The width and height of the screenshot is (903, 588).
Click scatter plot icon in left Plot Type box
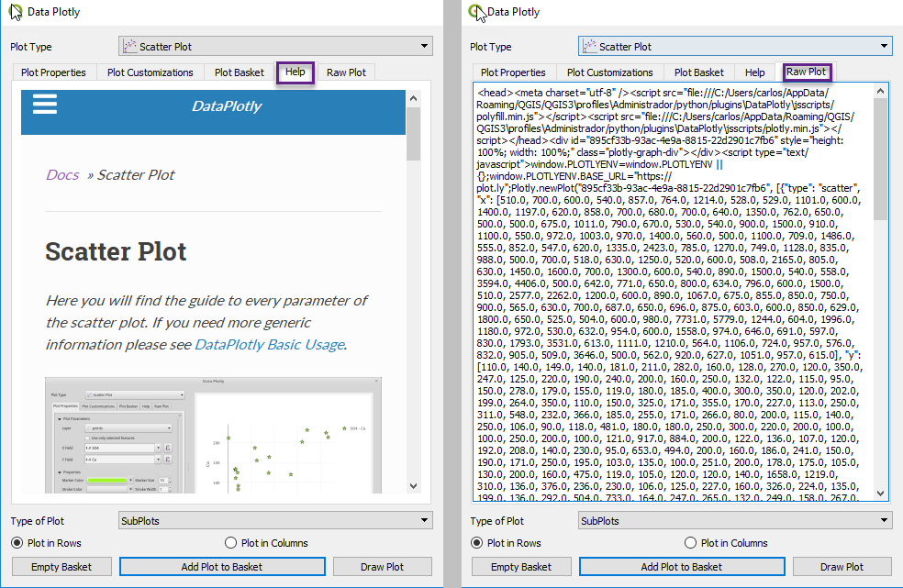coord(129,46)
